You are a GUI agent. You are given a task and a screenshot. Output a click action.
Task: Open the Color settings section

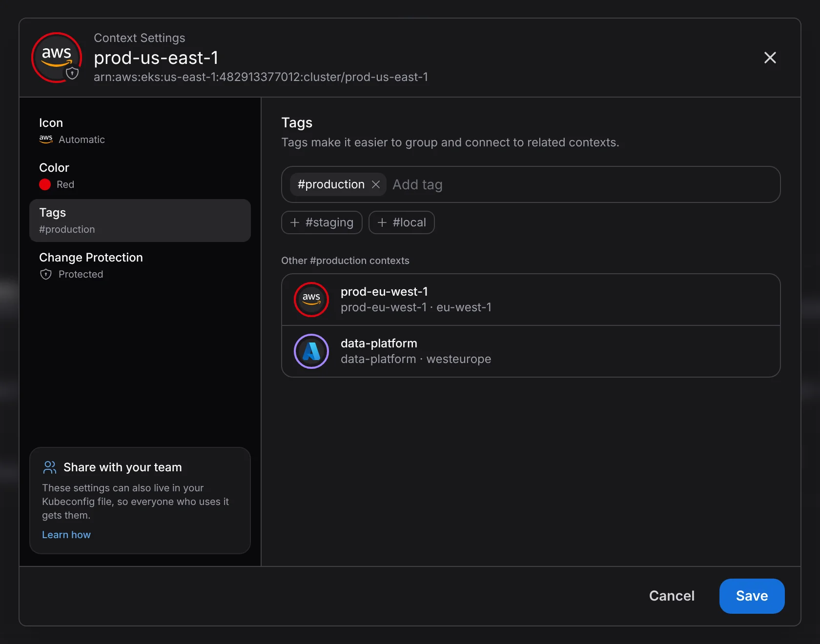pos(140,176)
